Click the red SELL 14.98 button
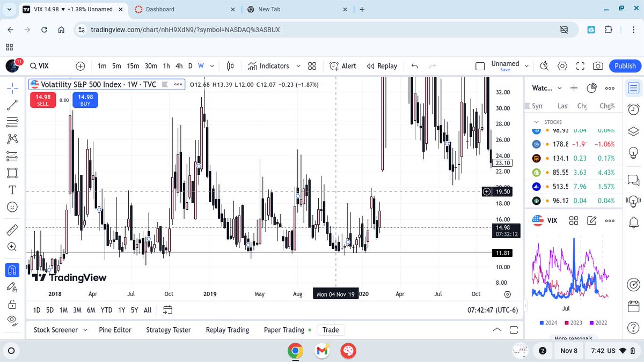Screen dimensions: 644x362 click(43, 100)
